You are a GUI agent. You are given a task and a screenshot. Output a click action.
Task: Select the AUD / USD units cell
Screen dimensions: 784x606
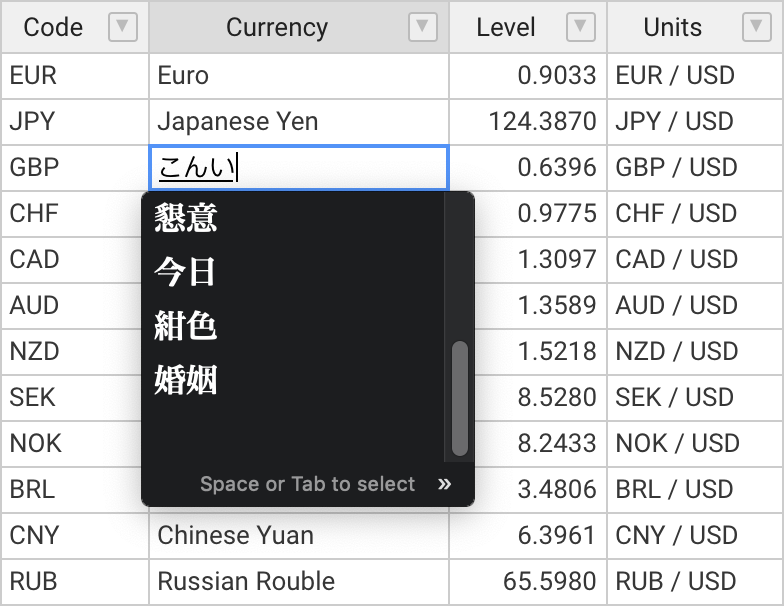tap(696, 306)
